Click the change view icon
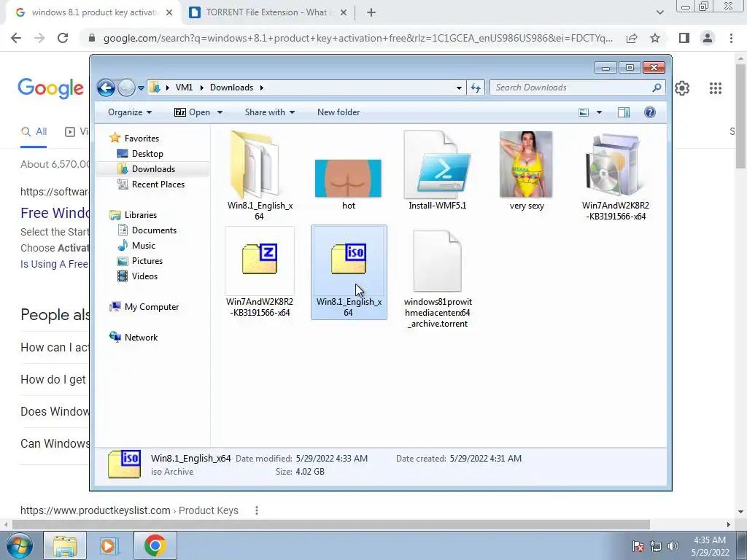The image size is (747, 560). 584,112
